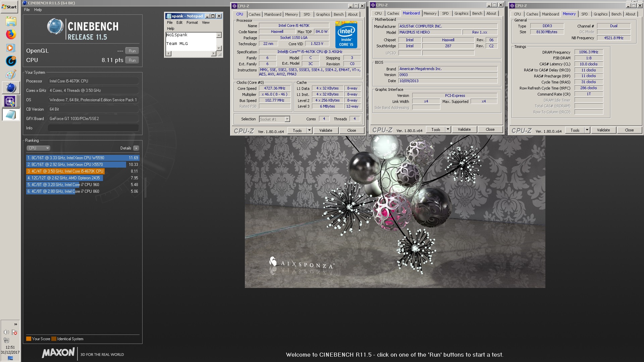Show hidden tray icons chevron
This screenshot has width=644, height=362.
click(15, 324)
